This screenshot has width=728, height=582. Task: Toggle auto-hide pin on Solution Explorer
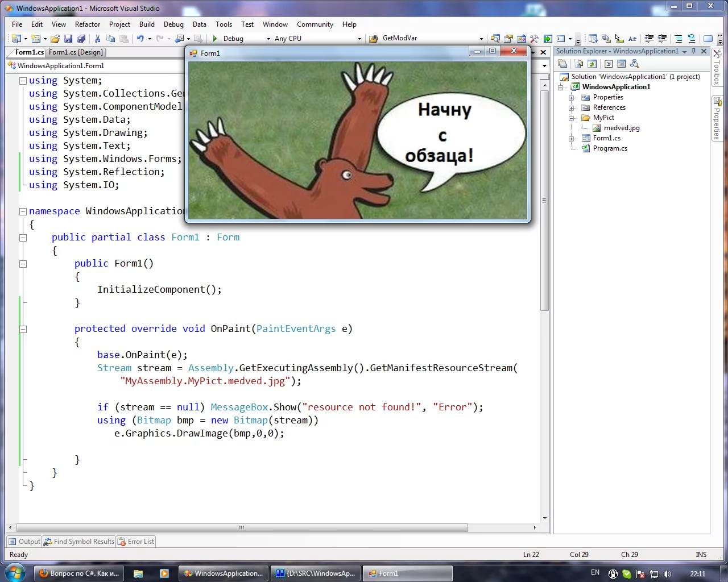click(693, 51)
